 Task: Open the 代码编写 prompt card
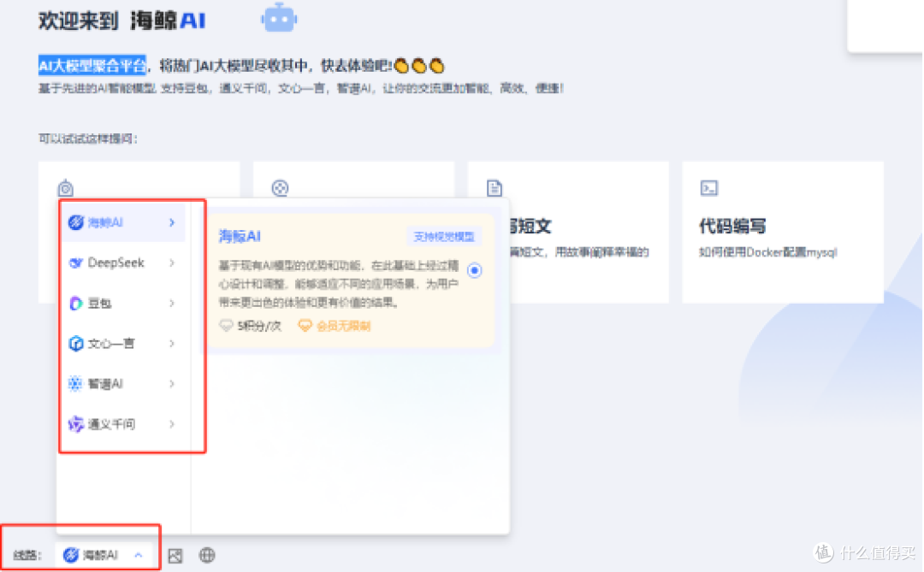pyautogui.click(x=783, y=232)
